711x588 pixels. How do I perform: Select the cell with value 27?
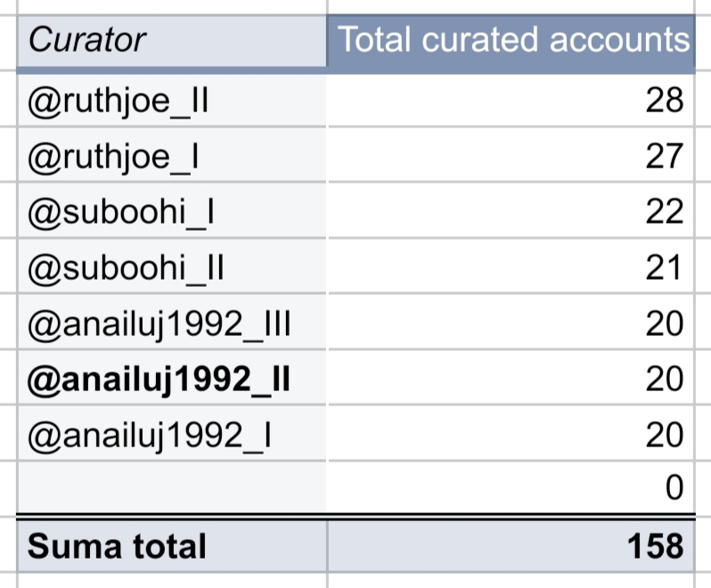click(511, 155)
